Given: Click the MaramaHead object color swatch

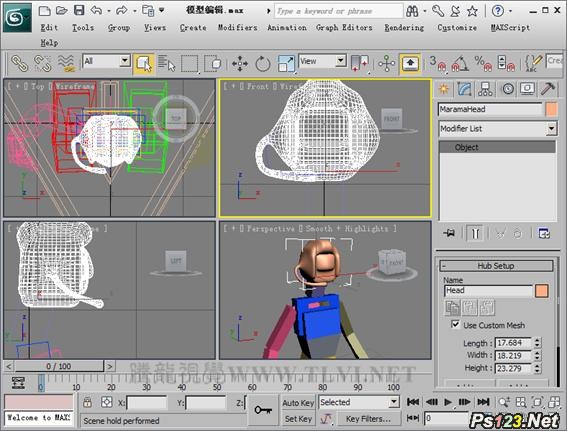Looking at the screenshot, I should click(551, 109).
